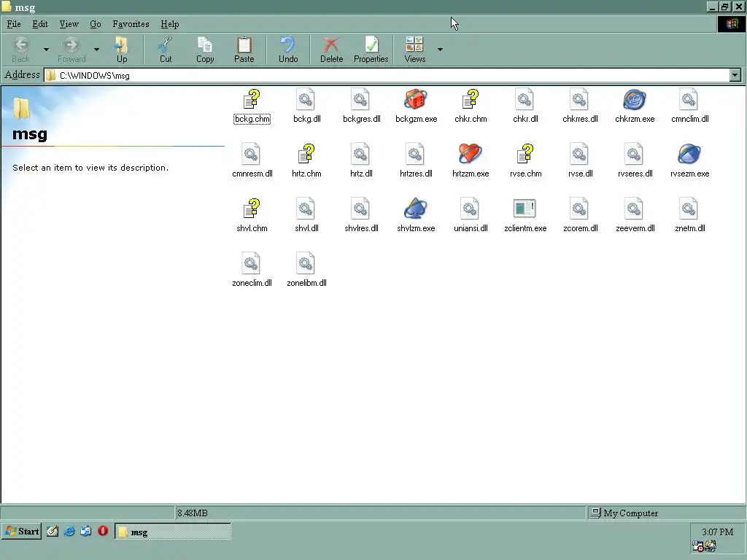Click the taskbar clock showing 3:07 PM
Screen dimensions: 747x560
coord(717,532)
